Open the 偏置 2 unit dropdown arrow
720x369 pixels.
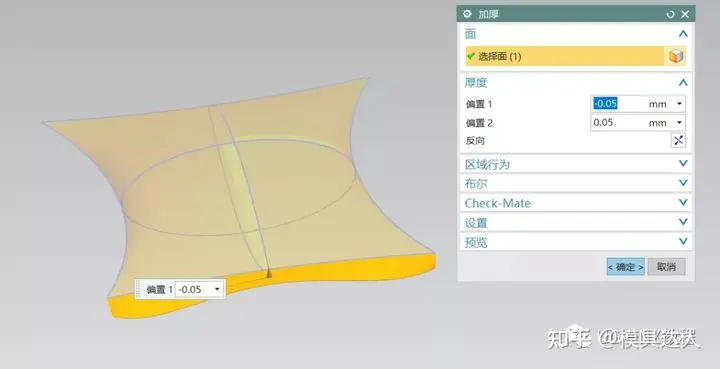(x=679, y=123)
